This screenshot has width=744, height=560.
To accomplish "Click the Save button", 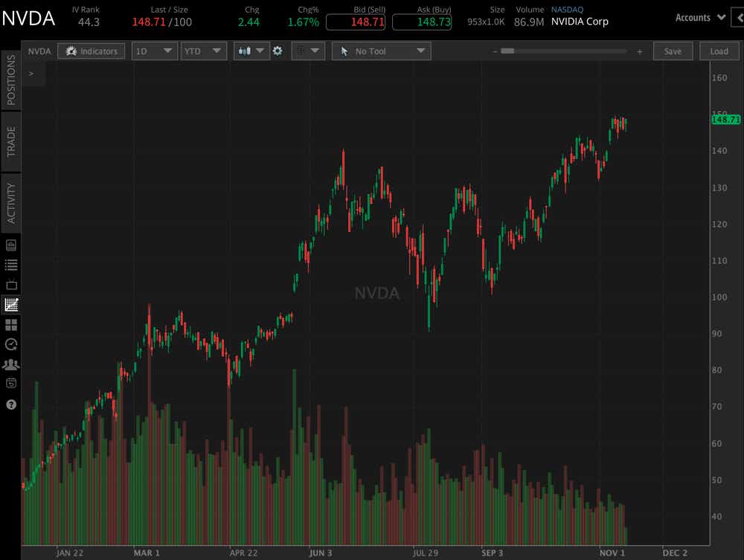I will click(673, 51).
